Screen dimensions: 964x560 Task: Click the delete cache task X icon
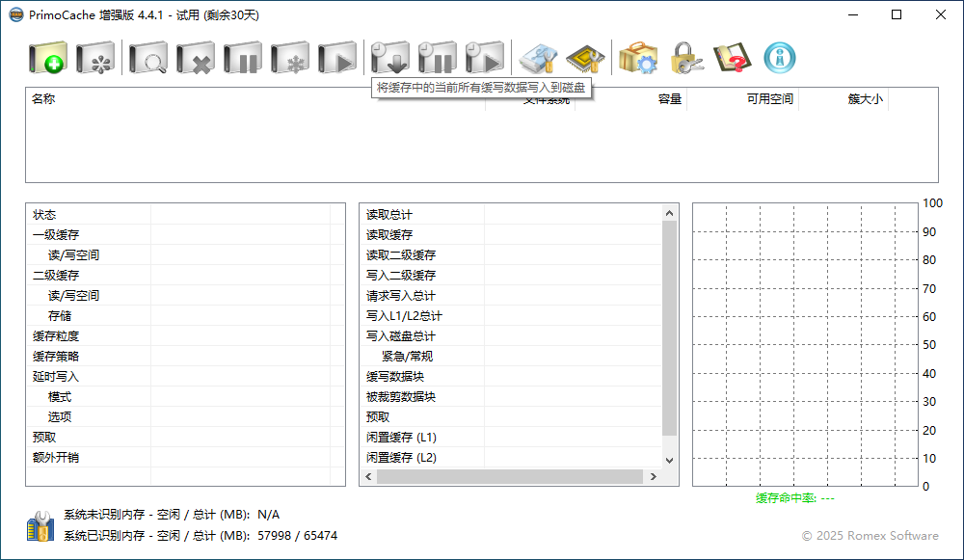pyautogui.click(x=195, y=59)
